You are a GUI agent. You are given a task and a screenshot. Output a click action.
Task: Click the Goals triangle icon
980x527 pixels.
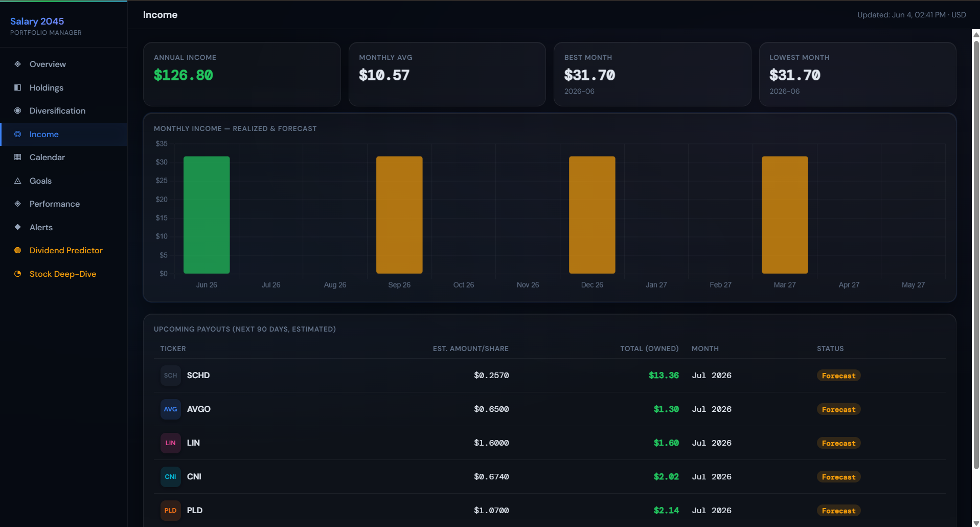(x=18, y=181)
